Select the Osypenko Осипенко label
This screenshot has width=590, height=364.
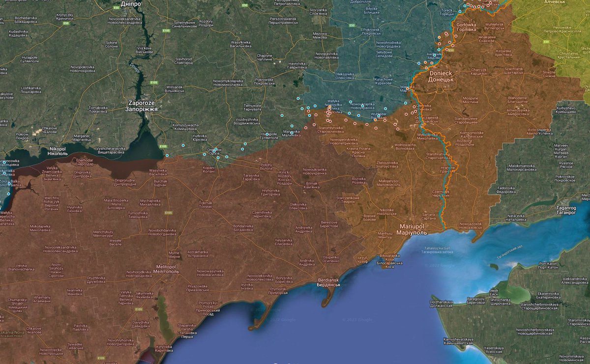point(331,259)
